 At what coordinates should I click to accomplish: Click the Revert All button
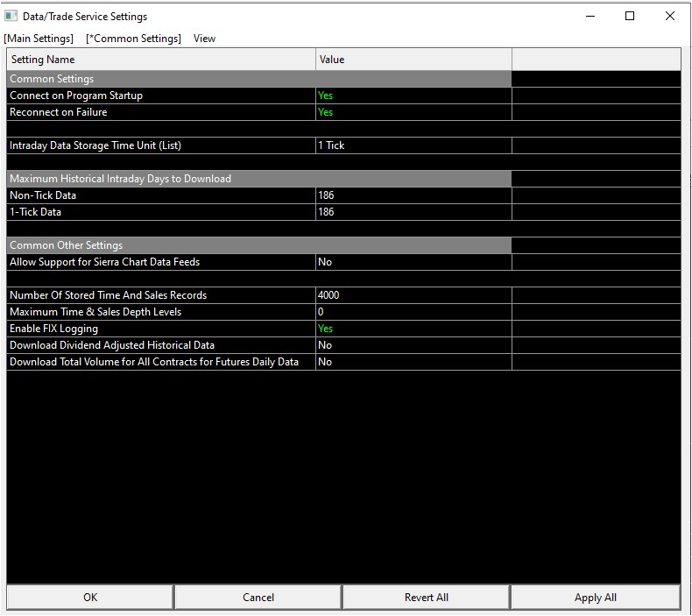point(427,597)
